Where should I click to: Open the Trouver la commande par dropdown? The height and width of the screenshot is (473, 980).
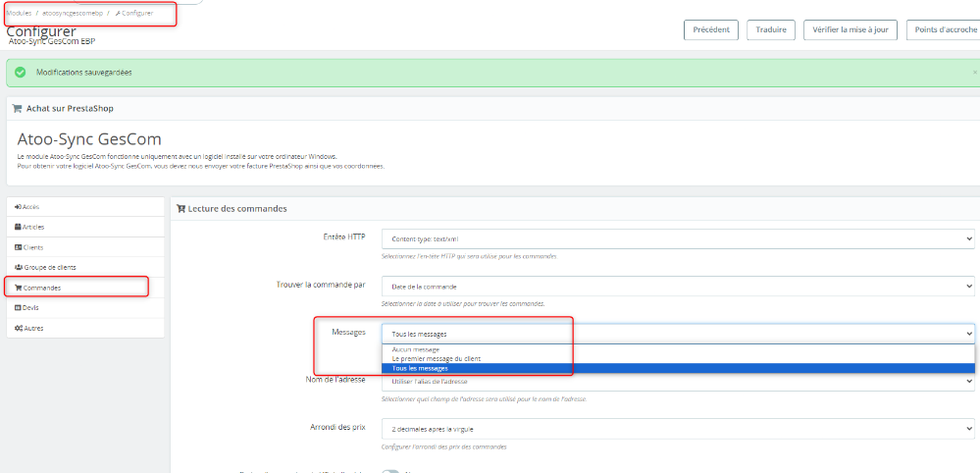pyautogui.click(x=678, y=287)
